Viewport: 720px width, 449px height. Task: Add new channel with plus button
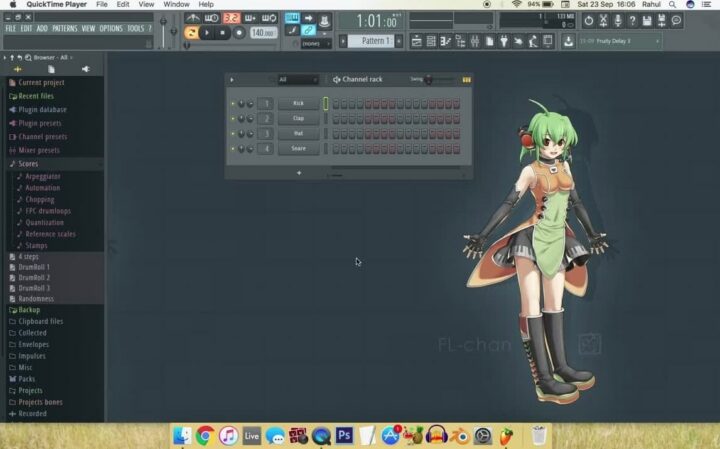298,173
